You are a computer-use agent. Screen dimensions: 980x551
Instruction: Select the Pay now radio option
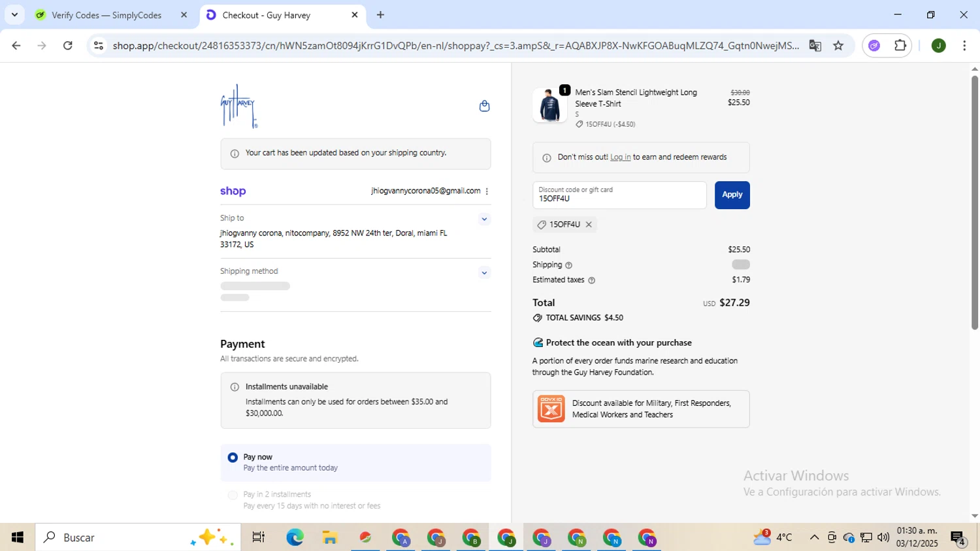pos(233,458)
